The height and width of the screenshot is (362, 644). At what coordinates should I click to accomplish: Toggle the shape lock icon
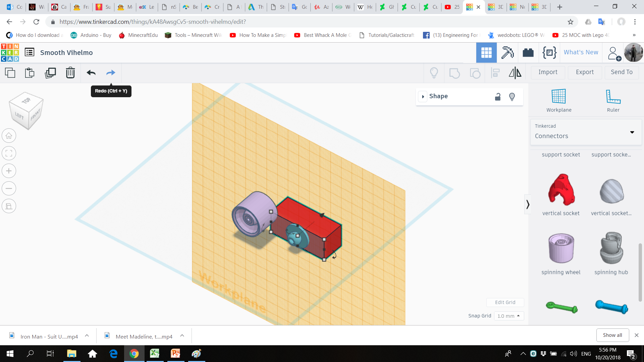click(x=498, y=97)
